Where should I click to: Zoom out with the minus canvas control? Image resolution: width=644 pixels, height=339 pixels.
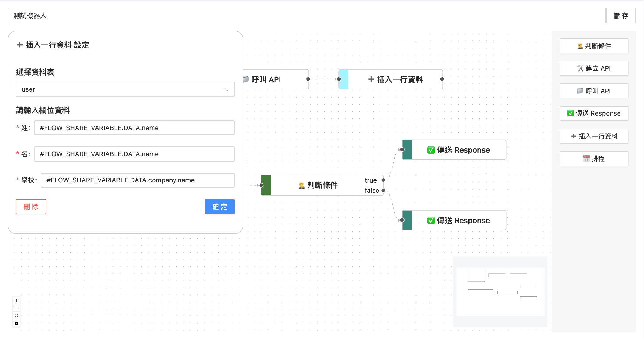pyautogui.click(x=16, y=308)
